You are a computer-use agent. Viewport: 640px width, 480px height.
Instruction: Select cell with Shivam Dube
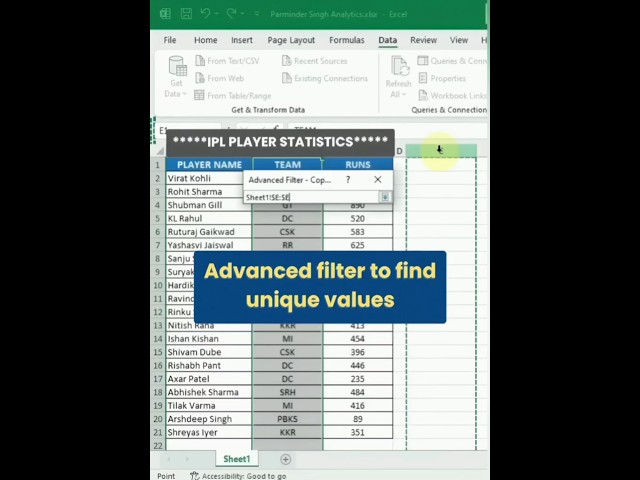point(209,352)
